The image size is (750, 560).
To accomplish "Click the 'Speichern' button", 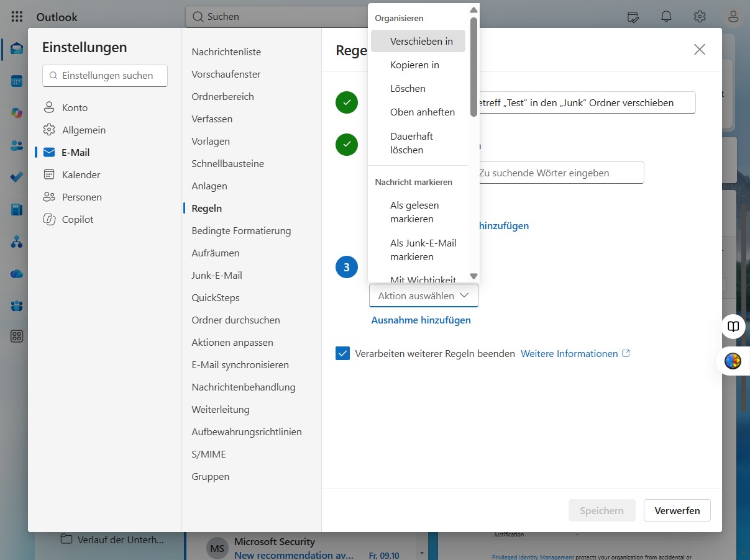I will [601, 510].
